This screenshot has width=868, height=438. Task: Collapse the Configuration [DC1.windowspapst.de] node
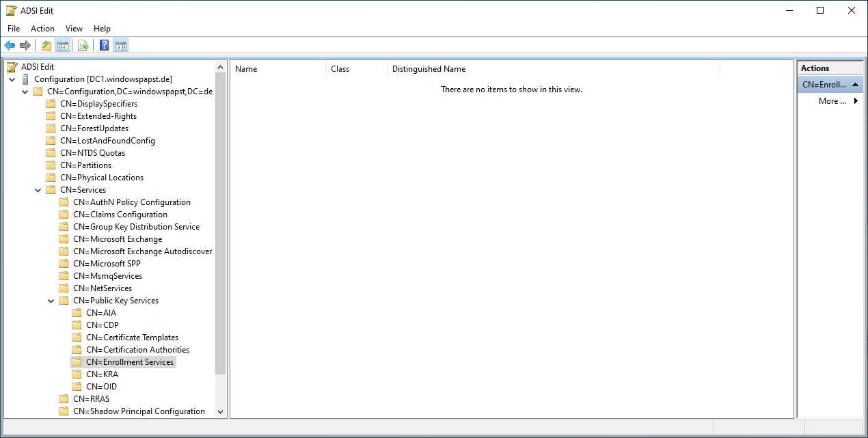[12, 79]
